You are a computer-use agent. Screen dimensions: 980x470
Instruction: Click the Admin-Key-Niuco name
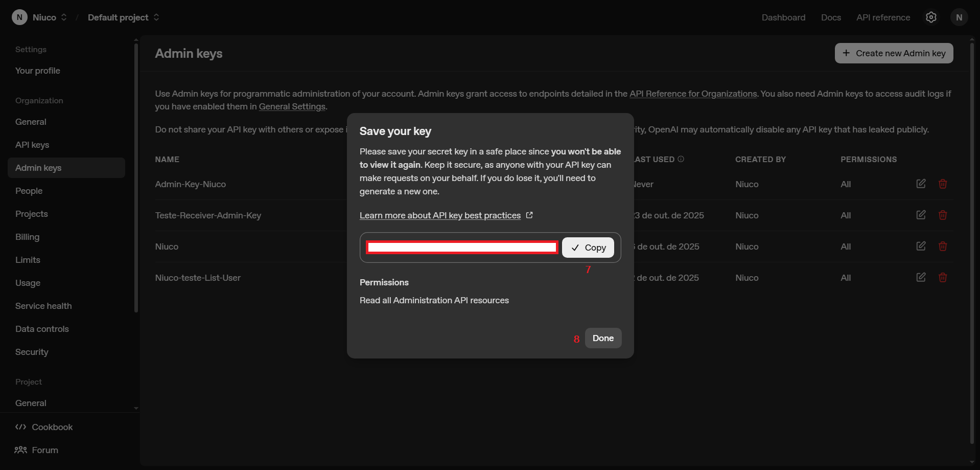[190, 184]
